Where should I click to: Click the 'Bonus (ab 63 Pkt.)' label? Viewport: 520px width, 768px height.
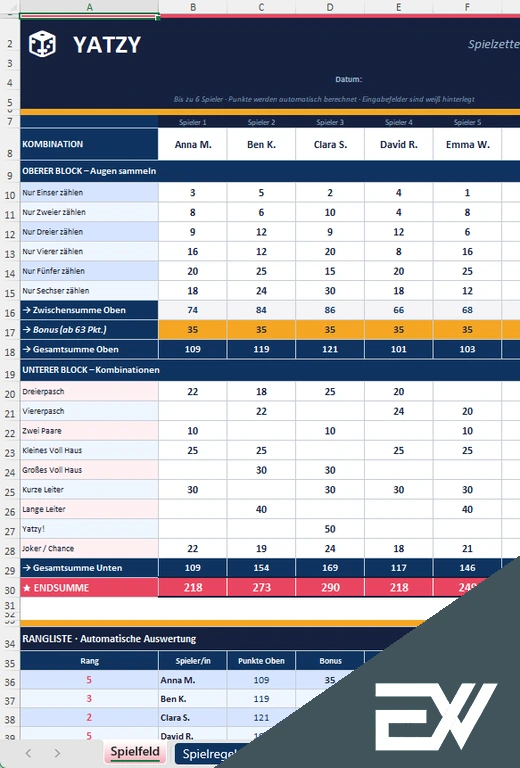[89, 330]
